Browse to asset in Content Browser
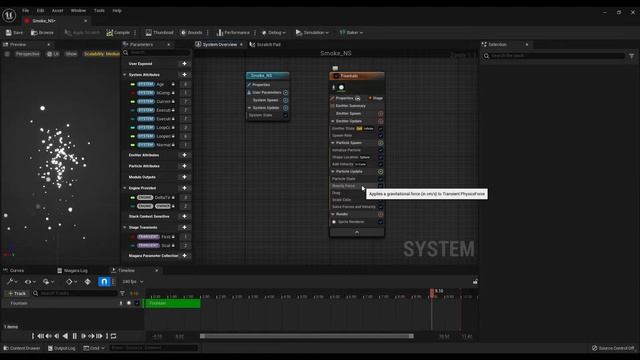 [x=42, y=32]
